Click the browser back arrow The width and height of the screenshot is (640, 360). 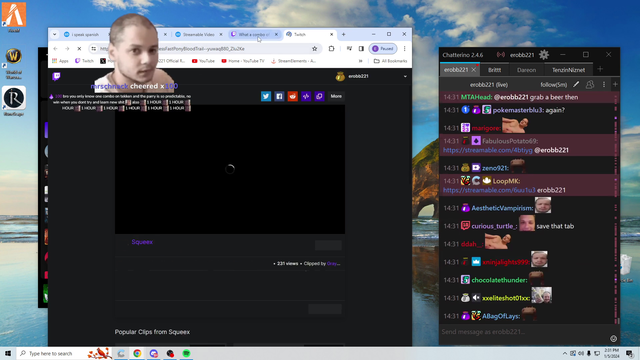(56, 49)
